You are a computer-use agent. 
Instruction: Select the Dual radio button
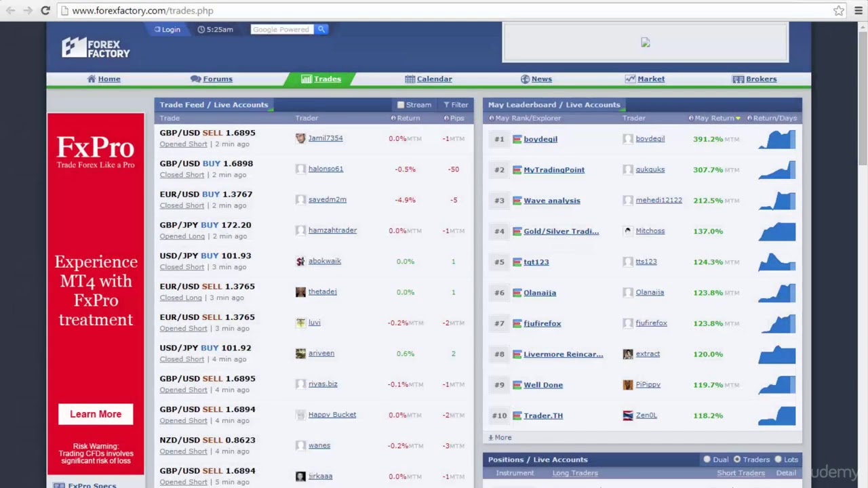(x=707, y=460)
